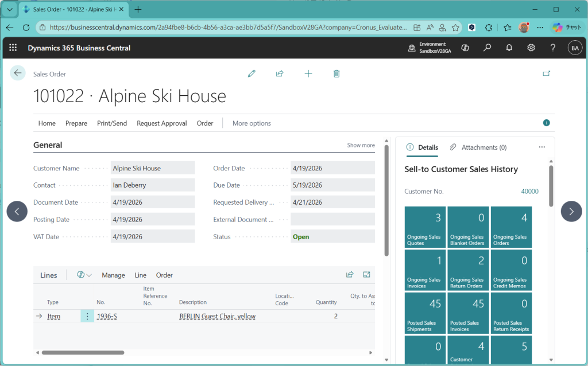Open page in new window icon
588x366 pixels.
coord(546,73)
